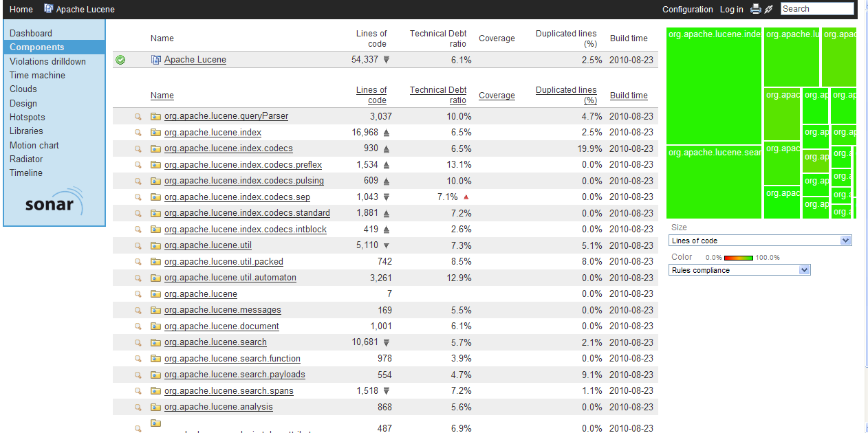
Task: Click the green status check icon
Action: click(120, 60)
